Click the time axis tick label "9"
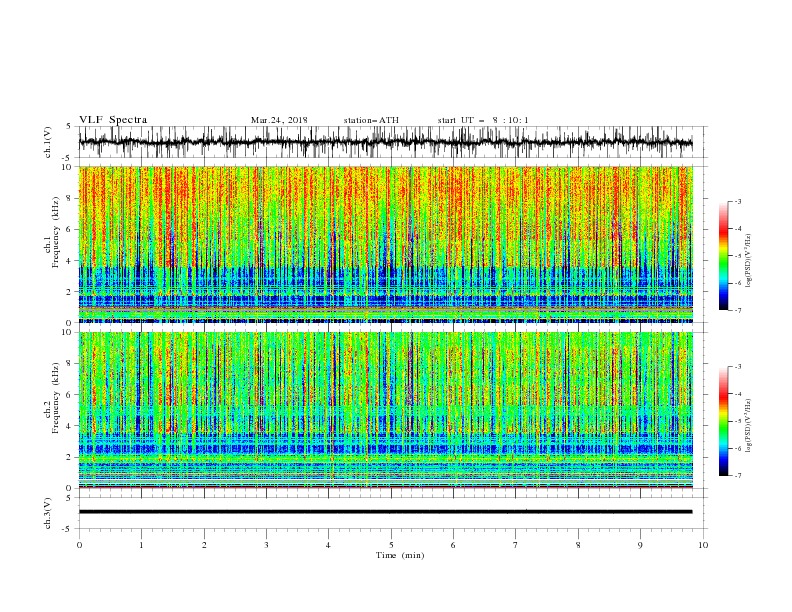 [640, 545]
